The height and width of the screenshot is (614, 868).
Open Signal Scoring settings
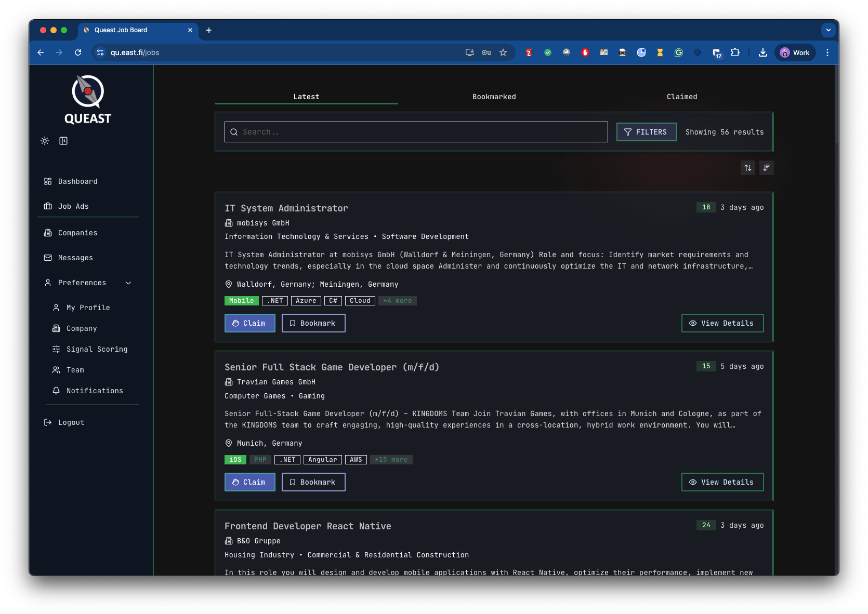[97, 349]
